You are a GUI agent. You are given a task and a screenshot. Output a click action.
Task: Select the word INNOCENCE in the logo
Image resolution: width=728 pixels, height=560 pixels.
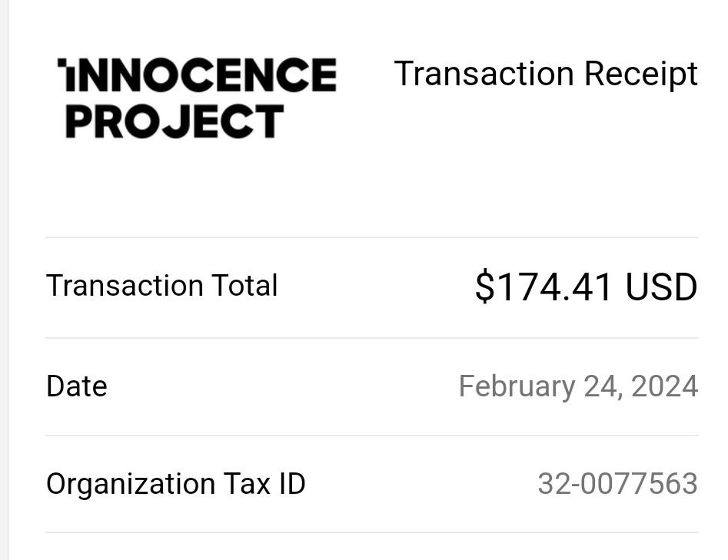coord(197,75)
